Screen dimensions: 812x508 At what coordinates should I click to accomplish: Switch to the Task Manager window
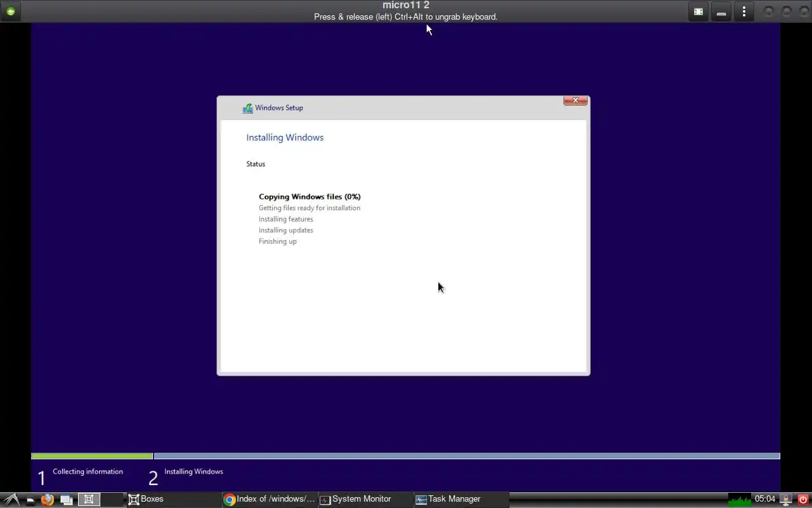click(x=461, y=499)
